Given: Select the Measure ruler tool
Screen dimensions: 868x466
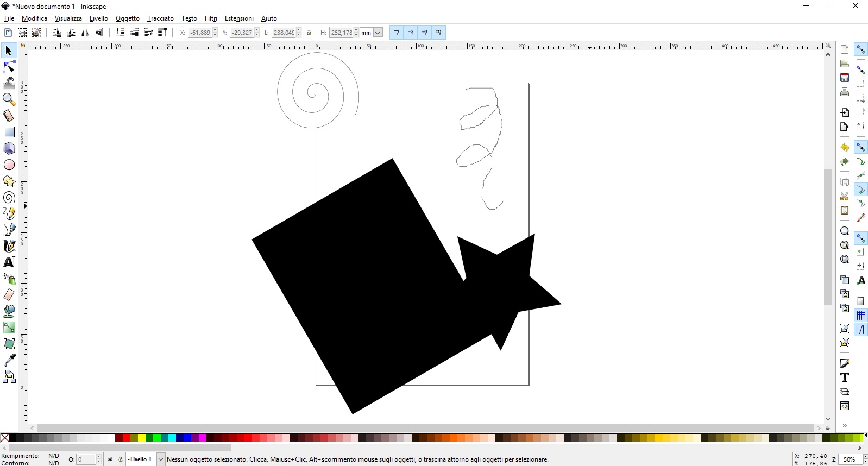Looking at the screenshot, I should click(x=9, y=116).
